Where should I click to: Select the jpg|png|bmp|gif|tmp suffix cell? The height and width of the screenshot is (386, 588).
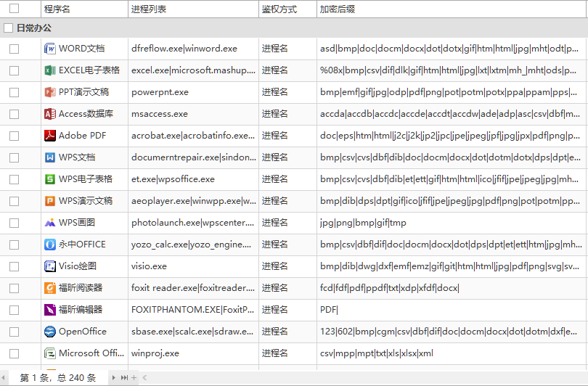click(452, 223)
